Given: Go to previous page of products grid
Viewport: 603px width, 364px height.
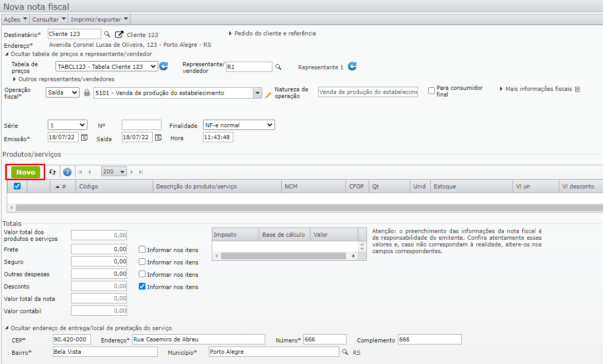Looking at the screenshot, I should pyautogui.click(x=89, y=172).
